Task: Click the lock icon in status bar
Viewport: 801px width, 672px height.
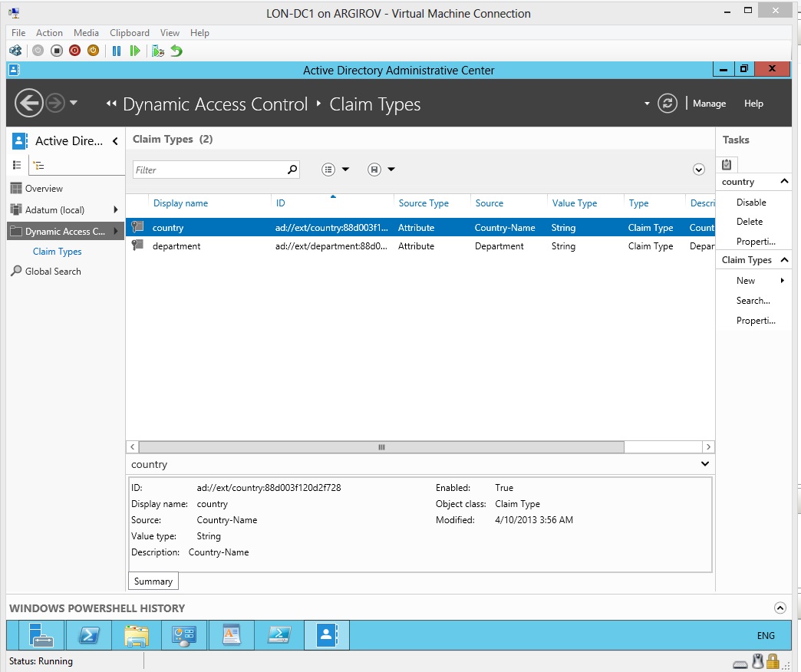Action: [773, 662]
